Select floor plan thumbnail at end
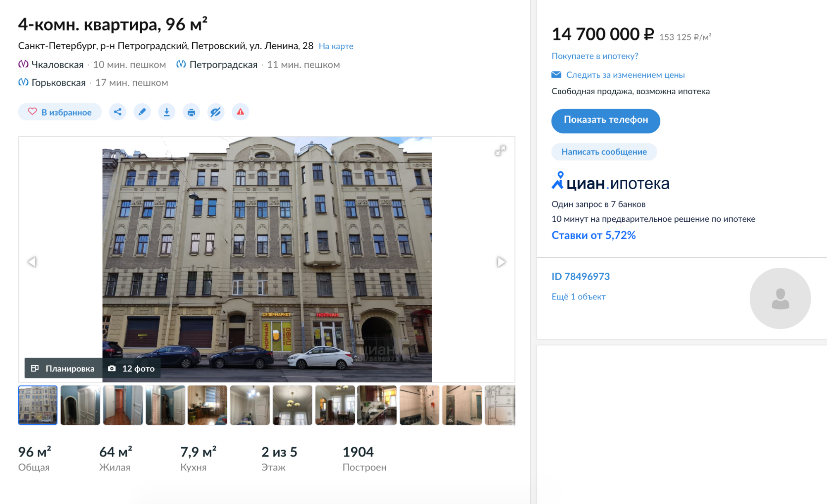827x504 pixels. [500, 405]
